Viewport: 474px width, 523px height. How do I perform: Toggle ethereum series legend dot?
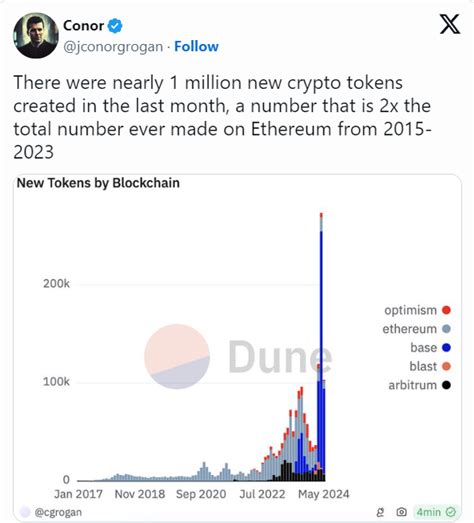tap(446, 329)
